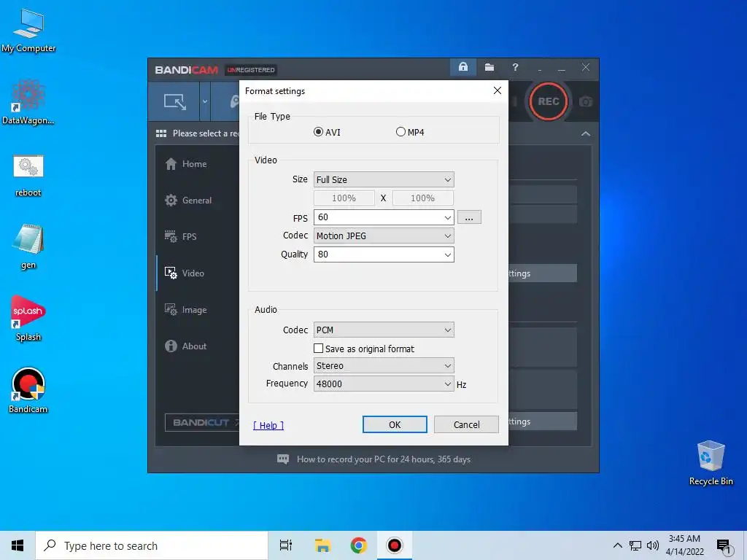Cancel the Format settings dialog
The width and height of the screenshot is (747, 560).
[x=466, y=424]
